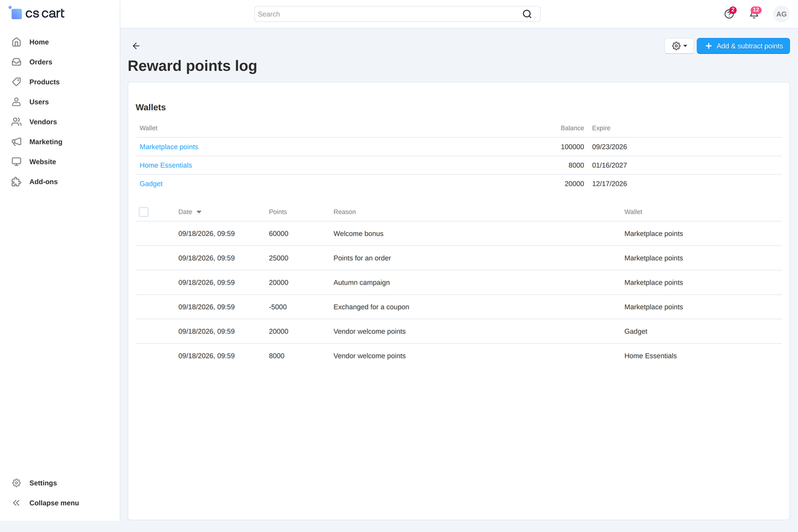Open the Marketplace points wallet link
Screen dimensions: 798x532
[x=169, y=147]
